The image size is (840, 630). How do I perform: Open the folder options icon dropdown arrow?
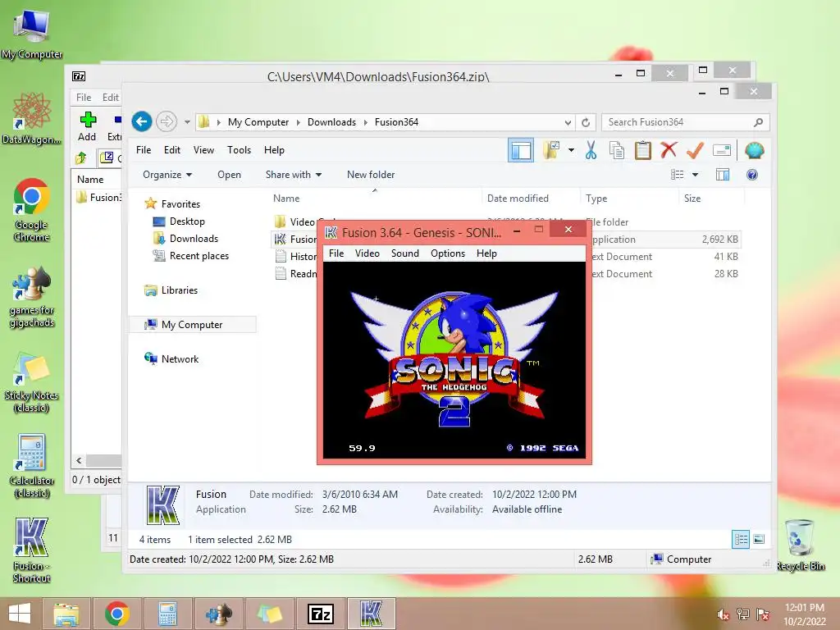(571, 151)
